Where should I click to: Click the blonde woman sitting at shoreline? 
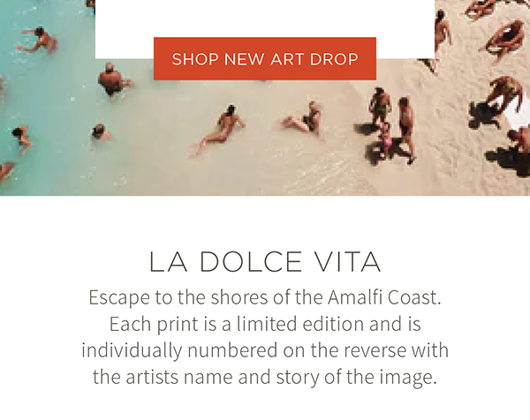301,118
